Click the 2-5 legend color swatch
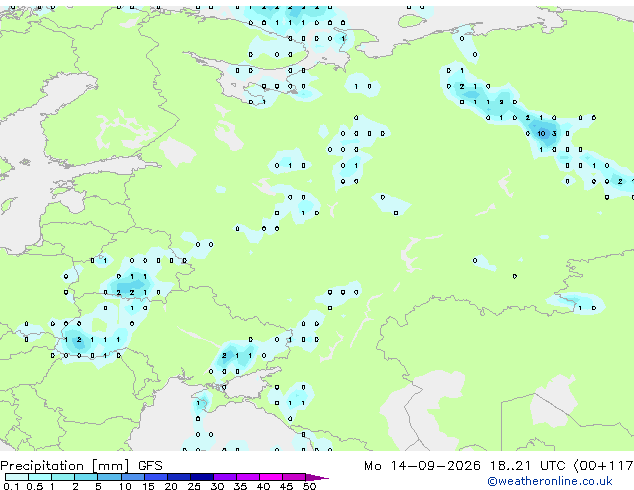Screen dimensions: 634x490 pos(87,477)
